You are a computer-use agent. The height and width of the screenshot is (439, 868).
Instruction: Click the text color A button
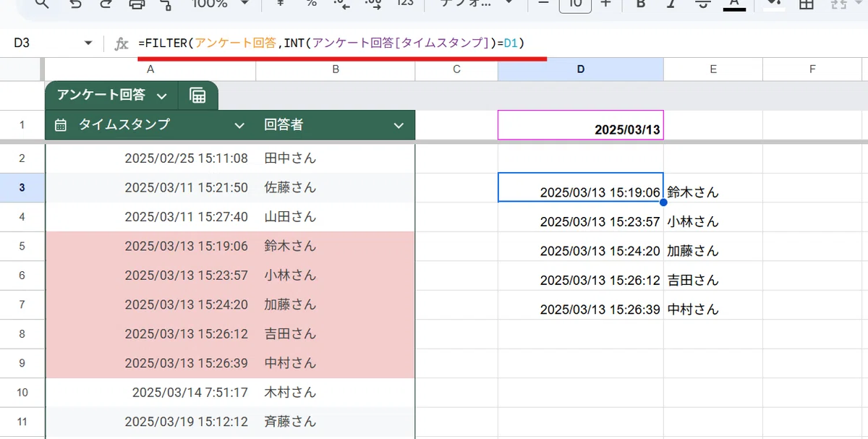tap(734, 4)
